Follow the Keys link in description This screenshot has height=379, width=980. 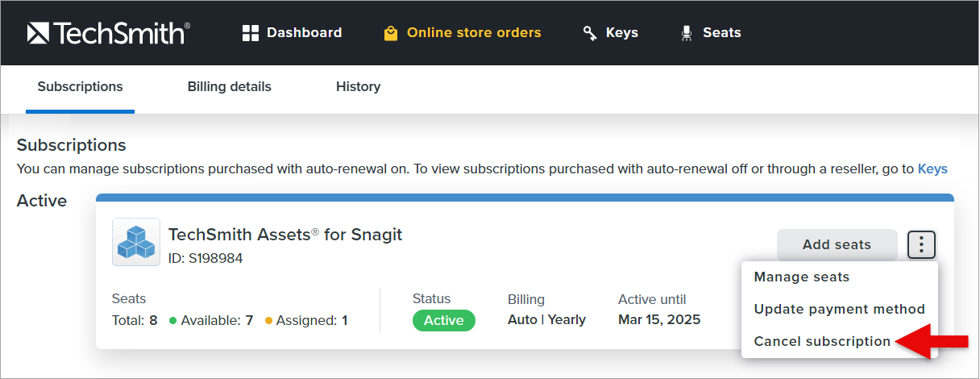pos(932,169)
